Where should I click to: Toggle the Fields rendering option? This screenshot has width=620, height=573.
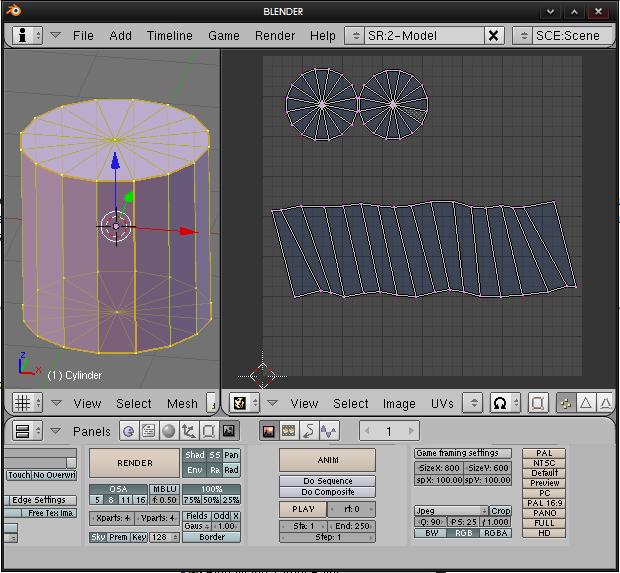(x=197, y=516)
